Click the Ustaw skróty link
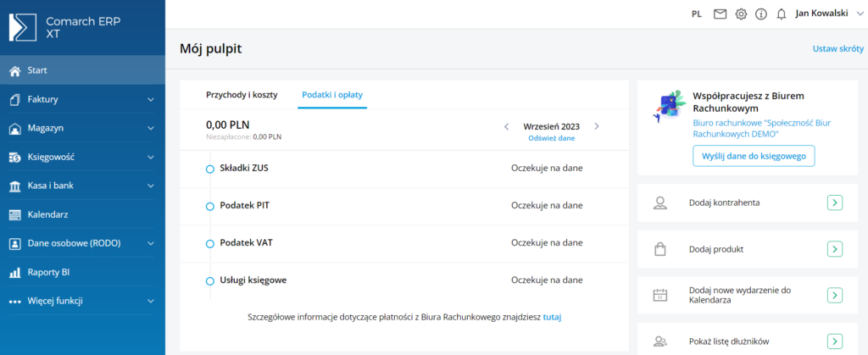Viewport: 868px width, 355px height. 837,49
